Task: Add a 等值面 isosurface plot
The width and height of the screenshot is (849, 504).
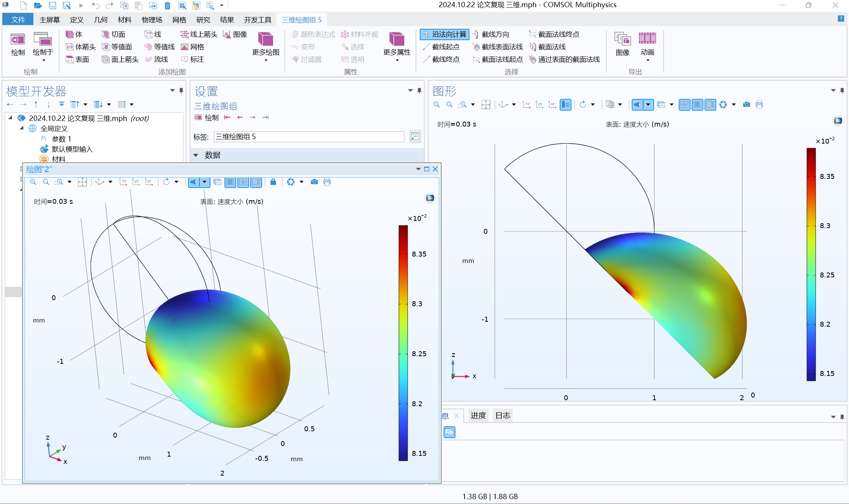Action: pos(117,47)
